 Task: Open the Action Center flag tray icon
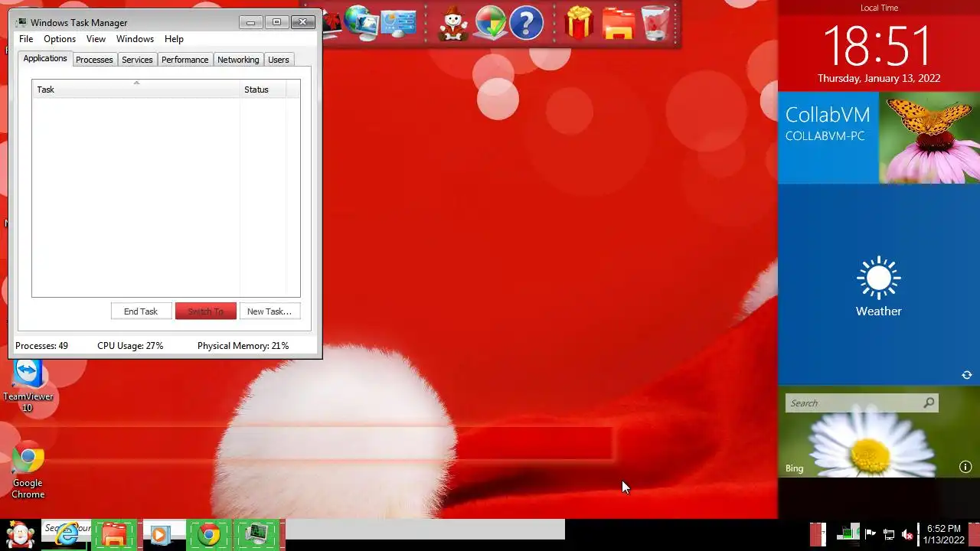[x=871, y=534]
